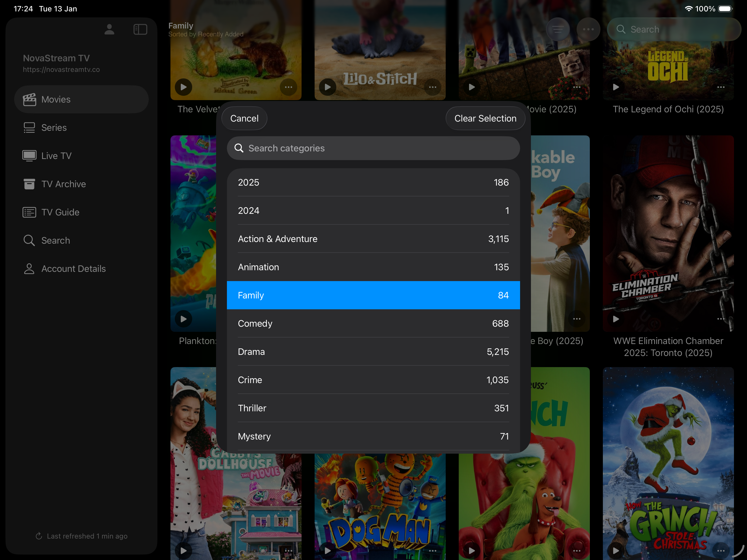Click the Live TV monitor icon
This screenshot has height=560, width=747.
(29, 156)
